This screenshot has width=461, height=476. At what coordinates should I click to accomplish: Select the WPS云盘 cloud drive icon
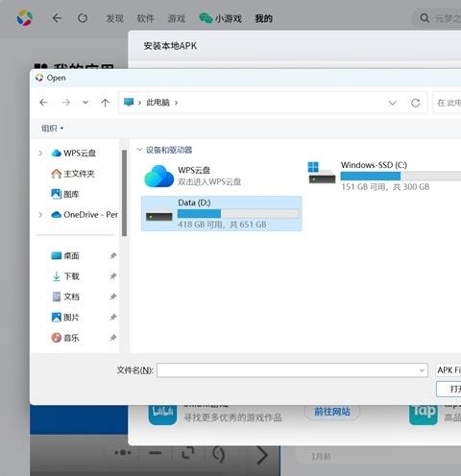point(158,176)
